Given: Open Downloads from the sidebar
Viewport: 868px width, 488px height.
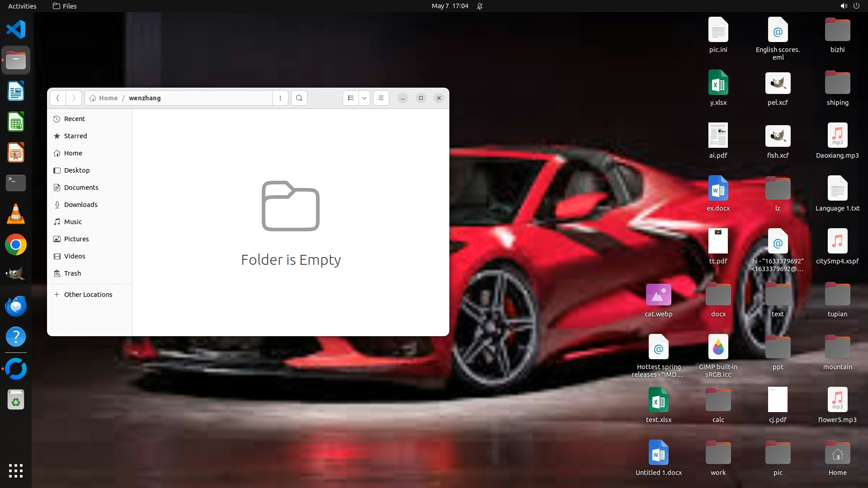Looking at the screenshot, I should (x=80, y=205).
